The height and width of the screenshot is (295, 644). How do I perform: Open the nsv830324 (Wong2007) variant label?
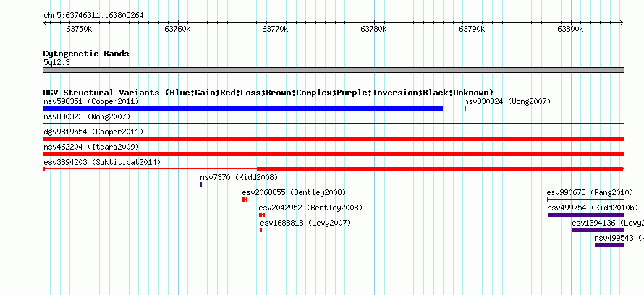point(507,101)
